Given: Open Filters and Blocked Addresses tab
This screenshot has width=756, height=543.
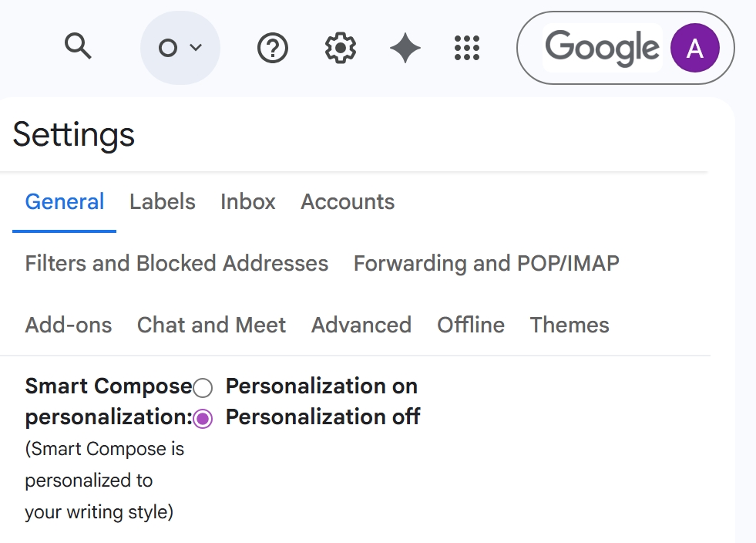Looking at the screenshot, I should click(176, 264).
